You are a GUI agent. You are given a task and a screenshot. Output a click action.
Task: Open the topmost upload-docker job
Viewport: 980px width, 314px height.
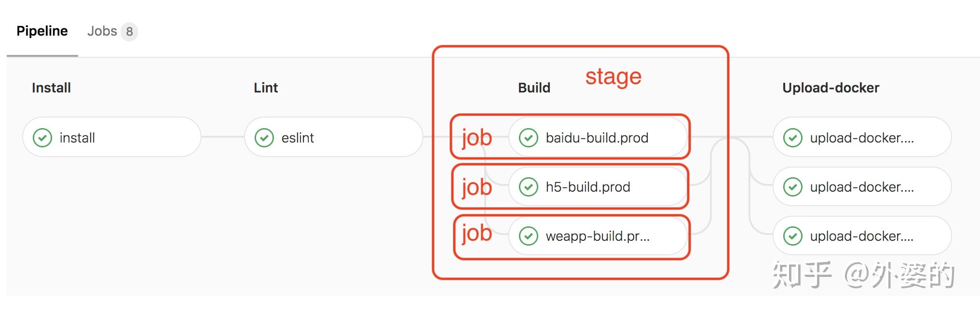(861, 138)
